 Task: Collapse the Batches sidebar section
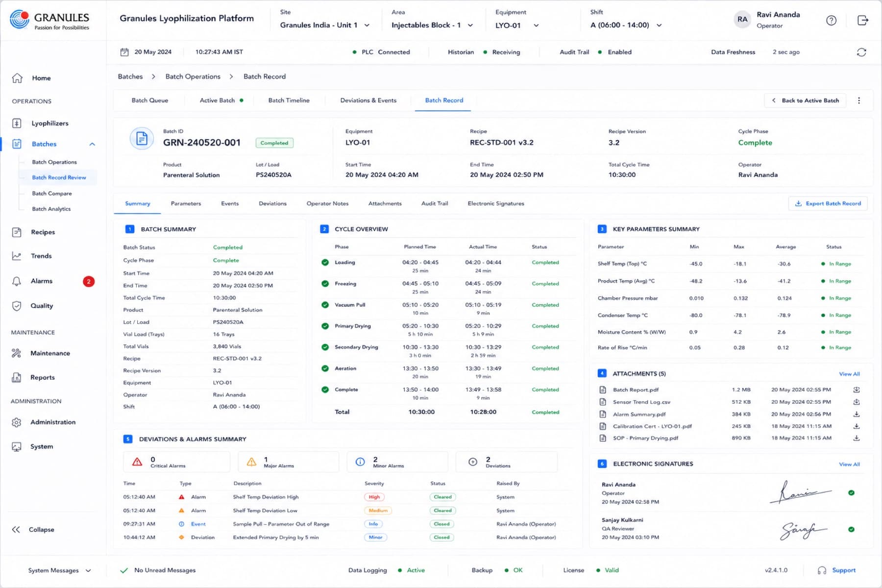(x=92, y=144)
